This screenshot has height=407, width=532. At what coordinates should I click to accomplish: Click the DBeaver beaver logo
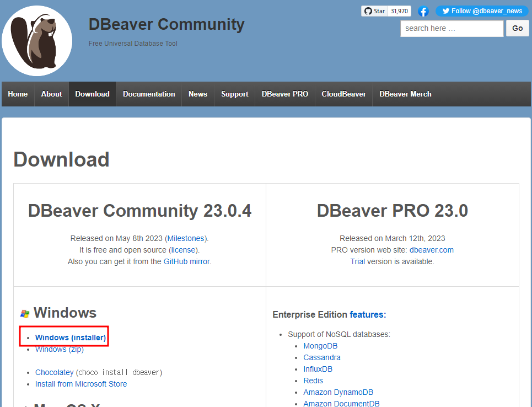[36, 41]
